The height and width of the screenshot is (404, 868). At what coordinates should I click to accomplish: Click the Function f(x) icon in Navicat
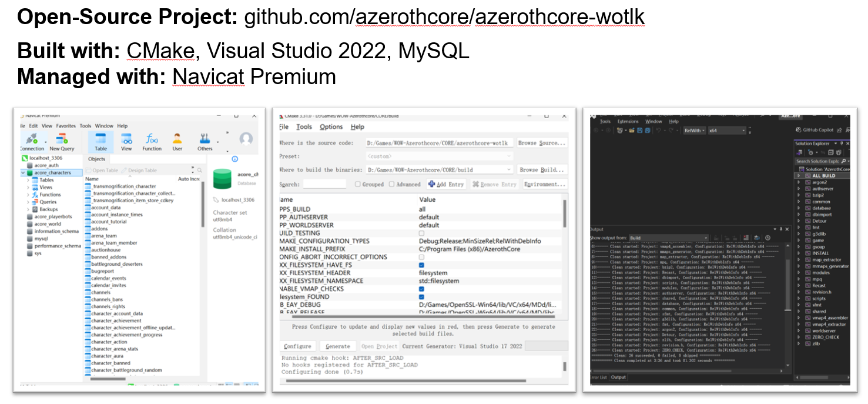click(152, 138)
